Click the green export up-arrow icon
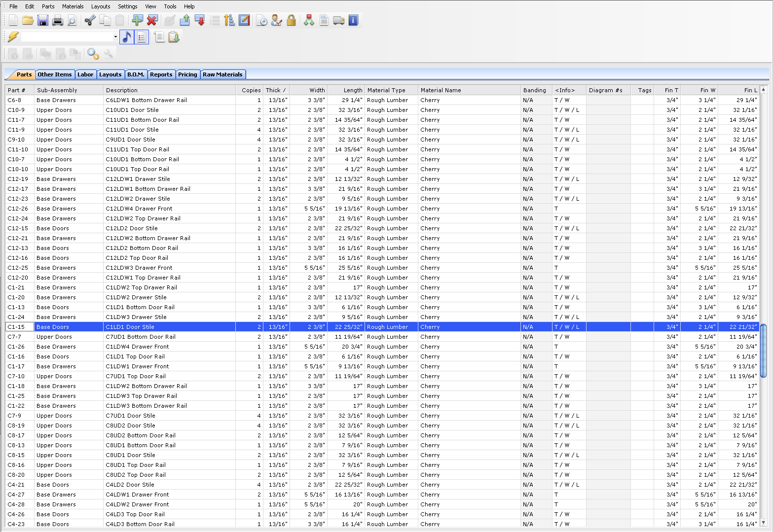The image size is (773, 532). tap(185, 20)
